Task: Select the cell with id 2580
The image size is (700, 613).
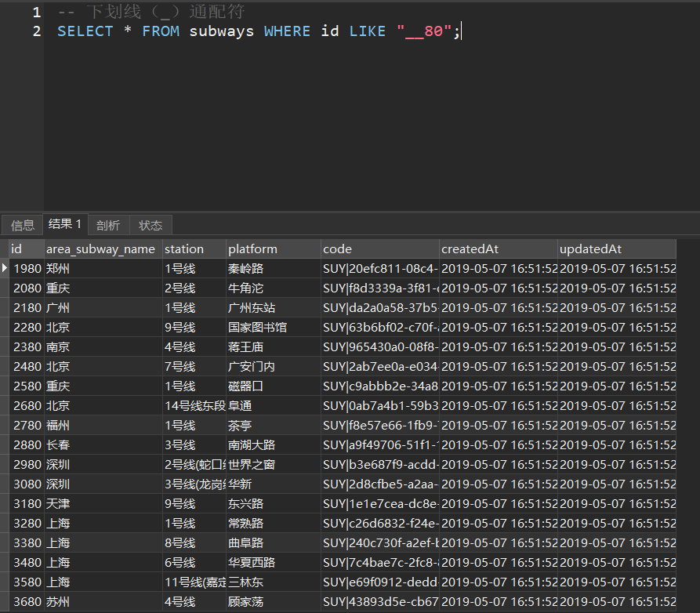Action: [x=27, y=386]
